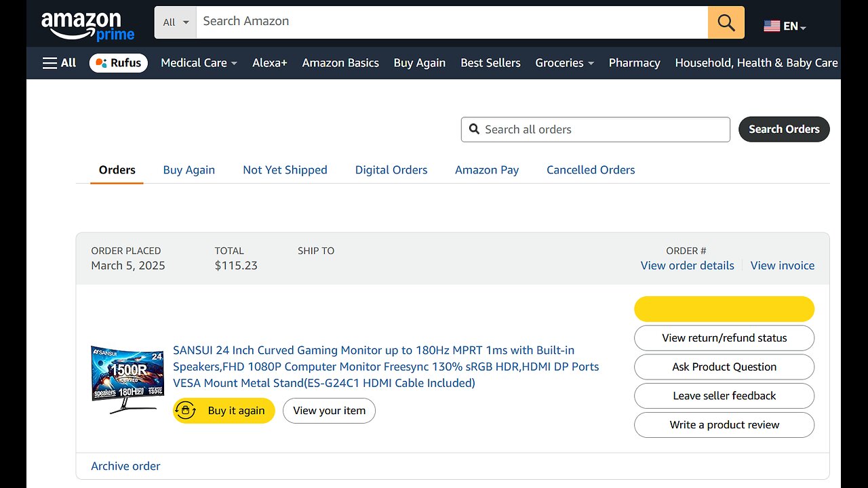Expand the All search category dropdown

(x=176, y=22)
